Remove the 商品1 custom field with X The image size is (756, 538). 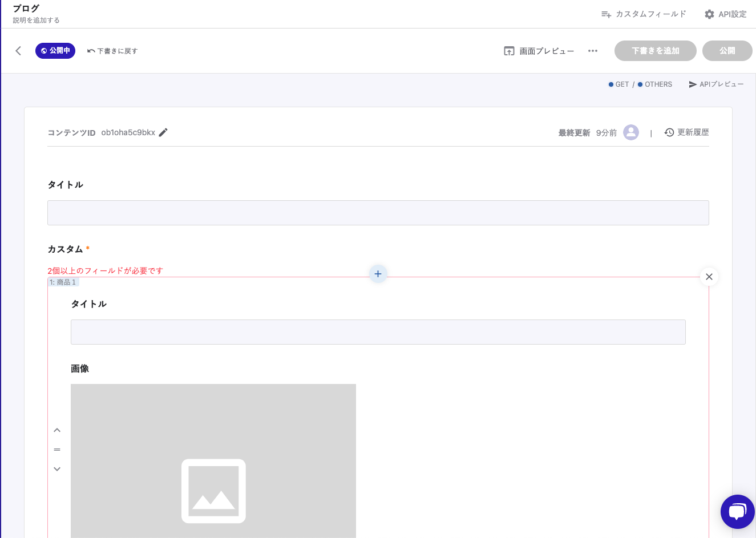coord(709,277)
